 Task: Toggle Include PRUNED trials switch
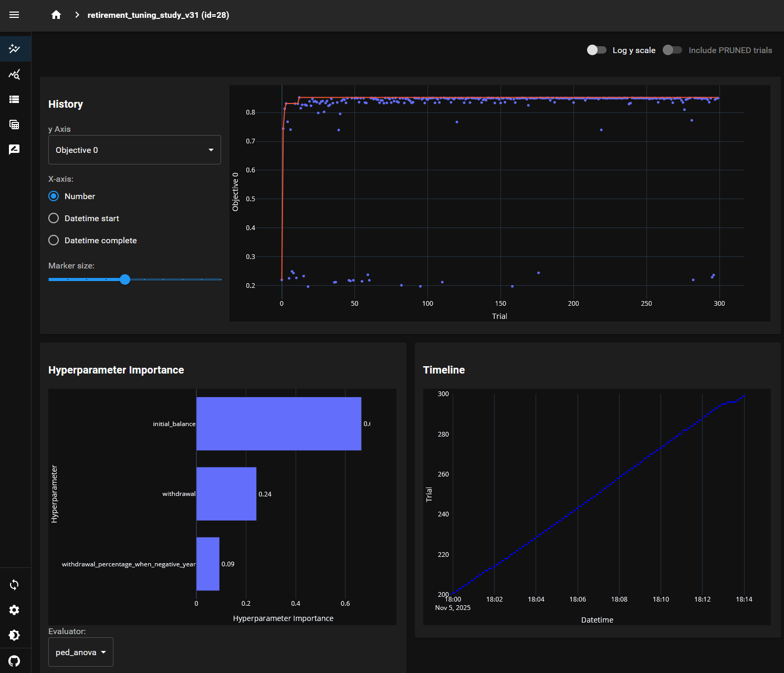pos(672,50)
